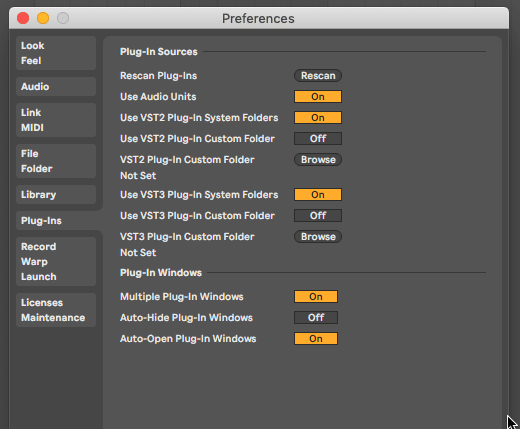Switch to the Link MIDI tab

coord(56,120)
